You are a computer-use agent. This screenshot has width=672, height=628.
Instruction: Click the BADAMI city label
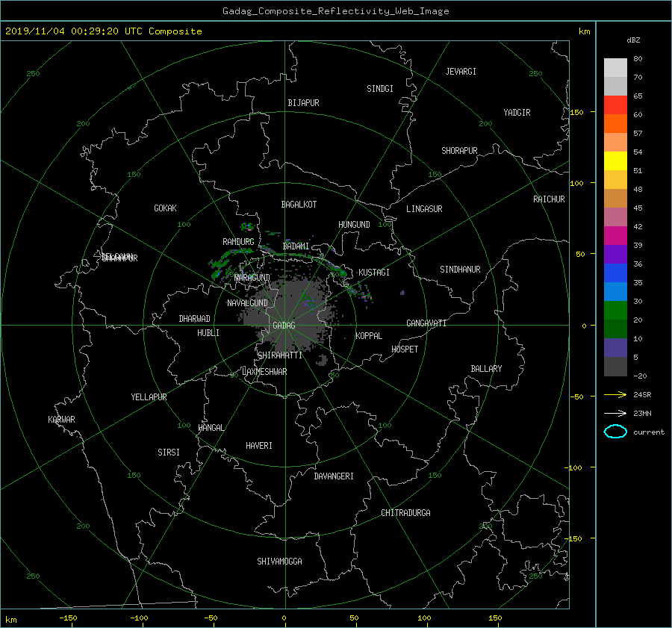[x=296, y=246]
